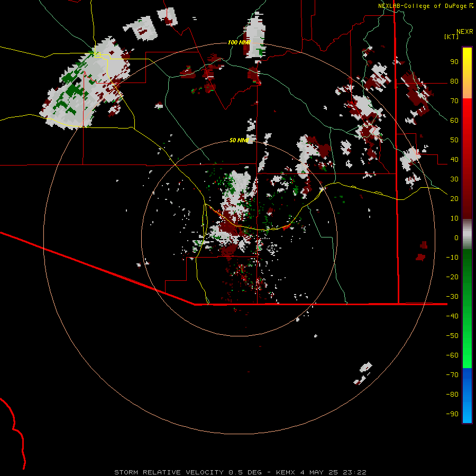Click the -80 value on the velocity scale
This screenshot has width=476, height=476.
[452, 395]
